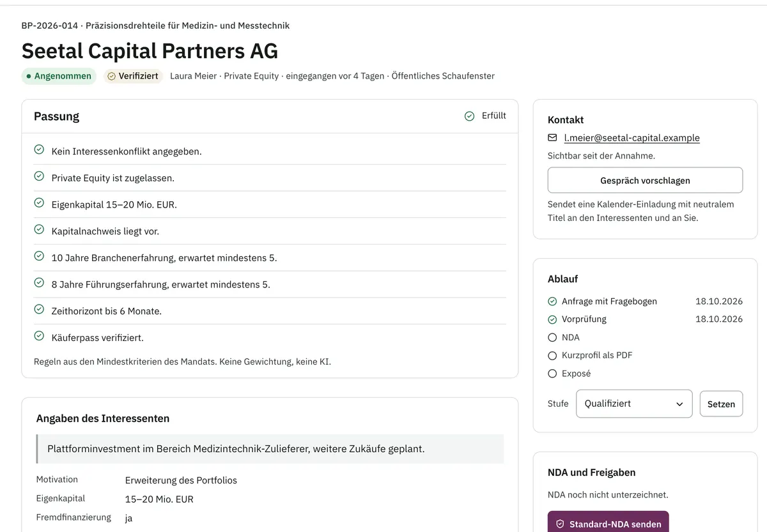Click the Angenommen status badge

tap(59, 76)
